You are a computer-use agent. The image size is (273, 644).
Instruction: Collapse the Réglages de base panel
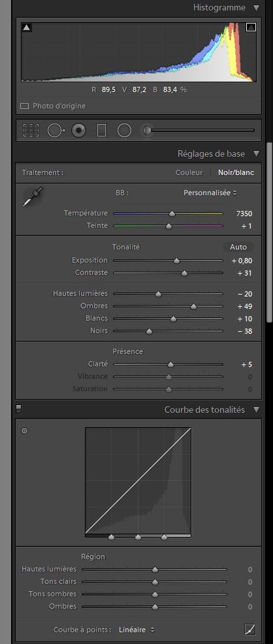pos(257,153)
